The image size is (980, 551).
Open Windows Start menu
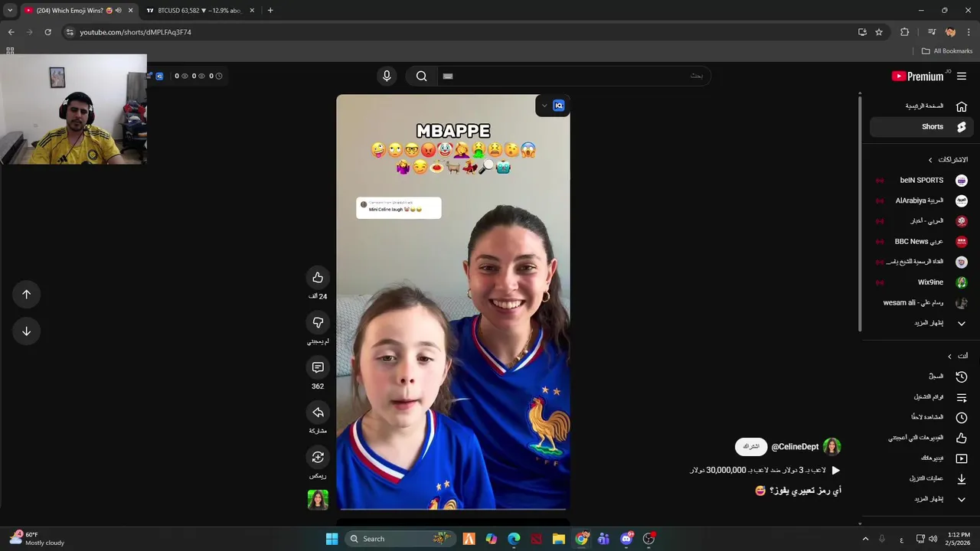point(332,539)
